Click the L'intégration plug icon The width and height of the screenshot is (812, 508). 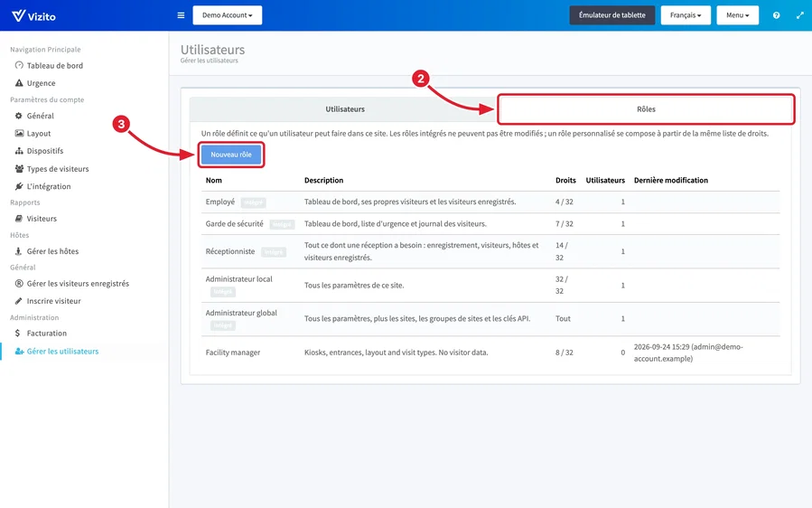(19, 186)
